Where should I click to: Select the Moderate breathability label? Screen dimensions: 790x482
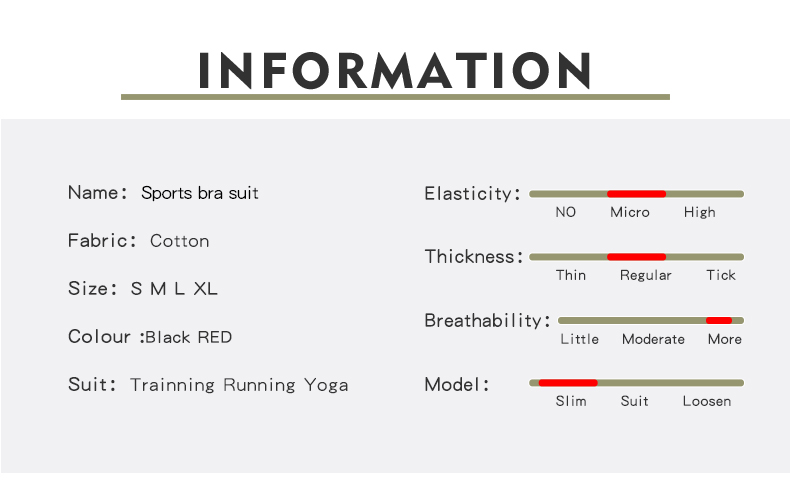653,339
